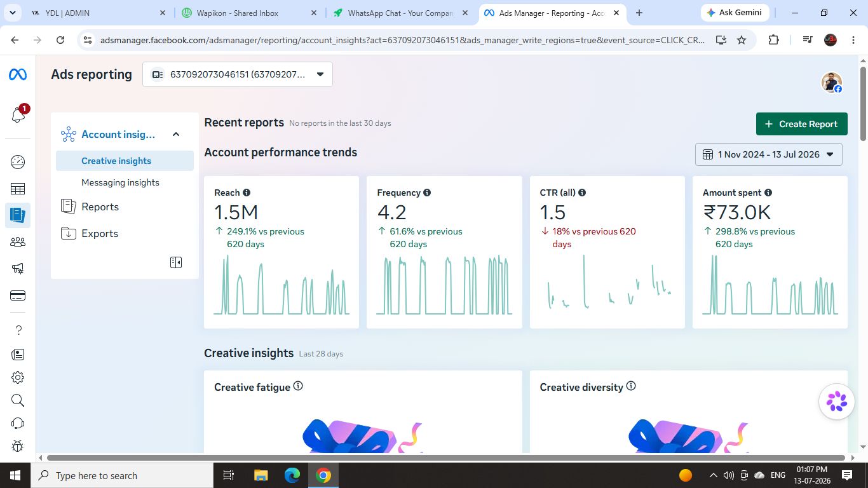This screenshot has height=488, width=868.
Task: Open the install app icon in address bar
Action: click(721, 39)
